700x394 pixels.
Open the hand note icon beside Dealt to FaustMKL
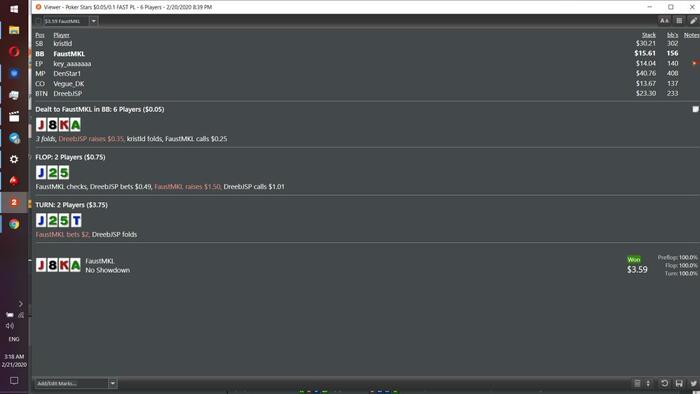pyautogui.click(x=695, y=109)
